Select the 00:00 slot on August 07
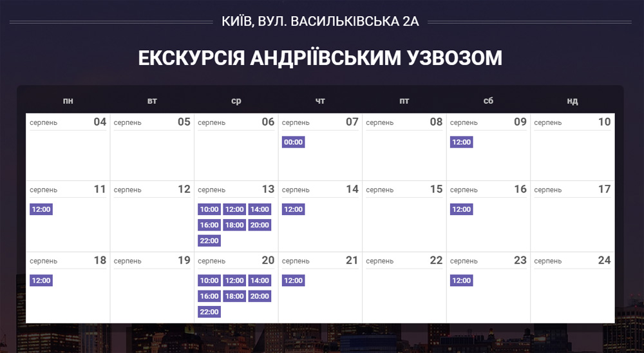 coord(293,142)
